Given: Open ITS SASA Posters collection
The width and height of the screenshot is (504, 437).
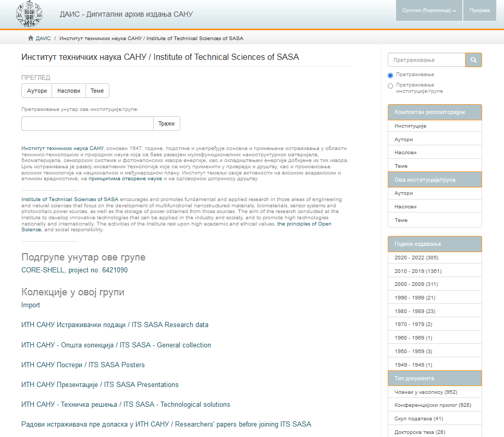Looking at the screenshot, I should tap(83, 365).
